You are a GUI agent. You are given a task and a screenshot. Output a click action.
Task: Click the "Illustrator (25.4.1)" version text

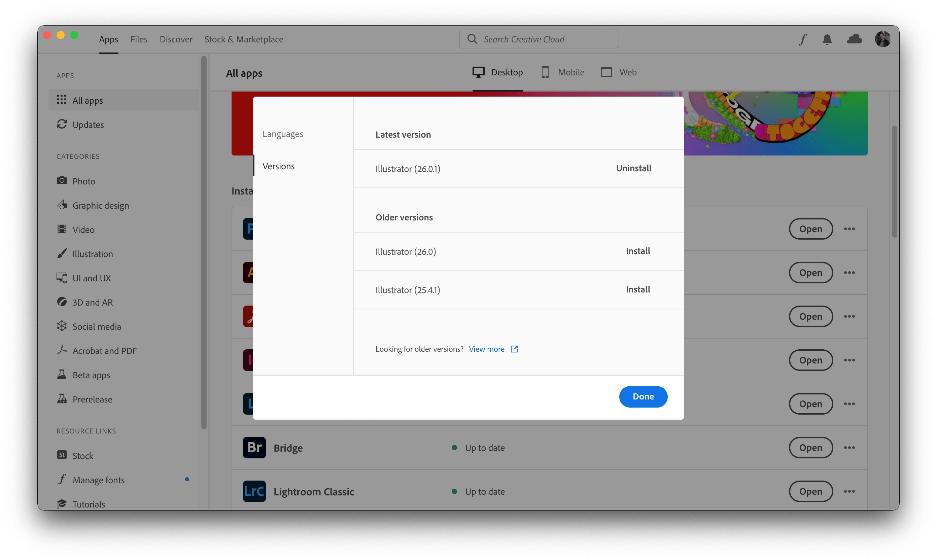click(408, 290)
